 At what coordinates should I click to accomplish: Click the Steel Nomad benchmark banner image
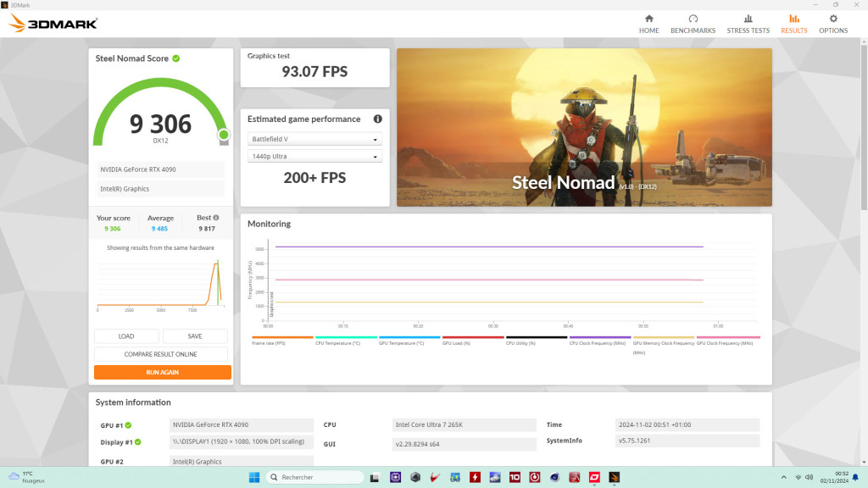584,127
